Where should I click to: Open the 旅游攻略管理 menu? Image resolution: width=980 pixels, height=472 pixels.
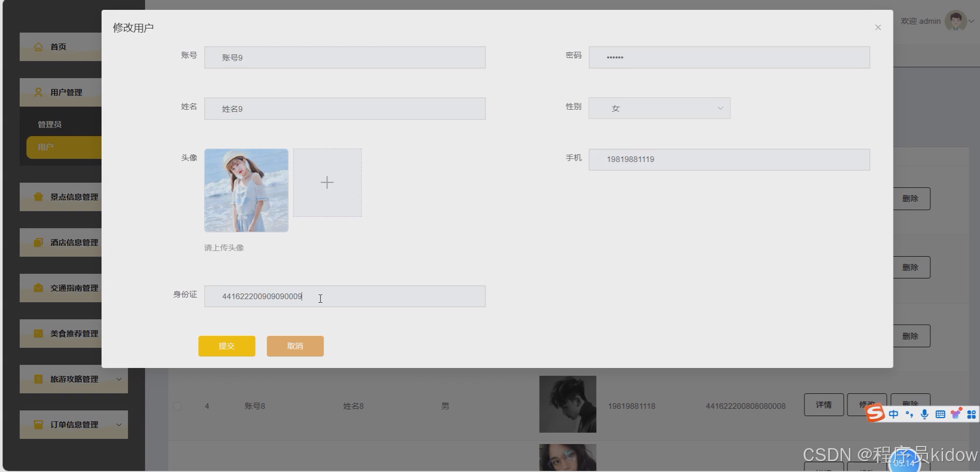[74, 379]
